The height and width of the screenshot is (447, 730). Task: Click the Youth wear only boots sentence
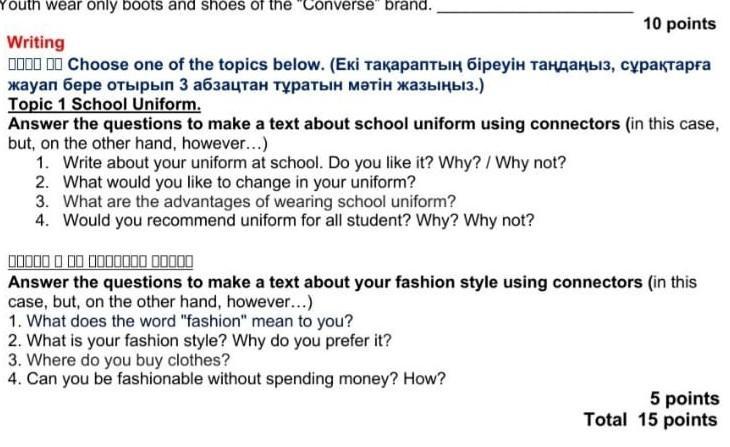pos(216,6)
